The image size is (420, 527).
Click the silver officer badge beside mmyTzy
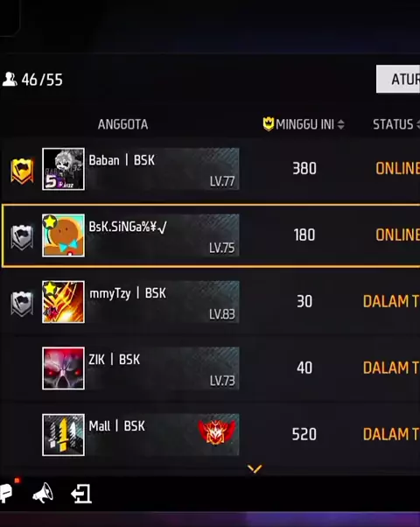(x=22, y=304)
